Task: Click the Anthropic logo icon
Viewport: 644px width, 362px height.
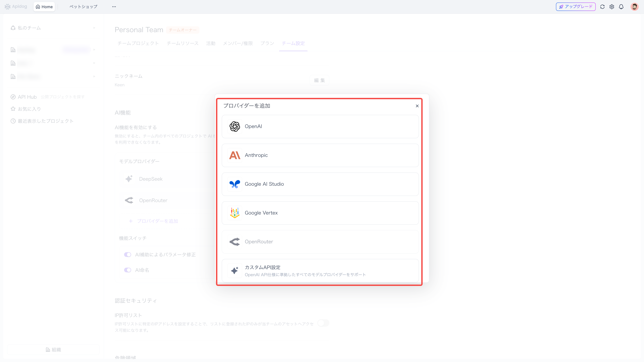Action: coord(234,155)
